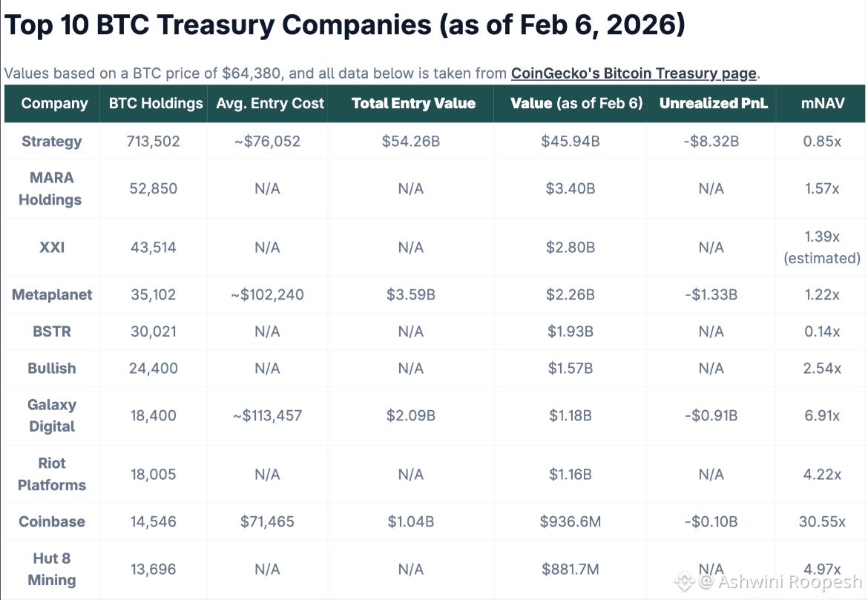Select the Company column header

tap(54, 104)
